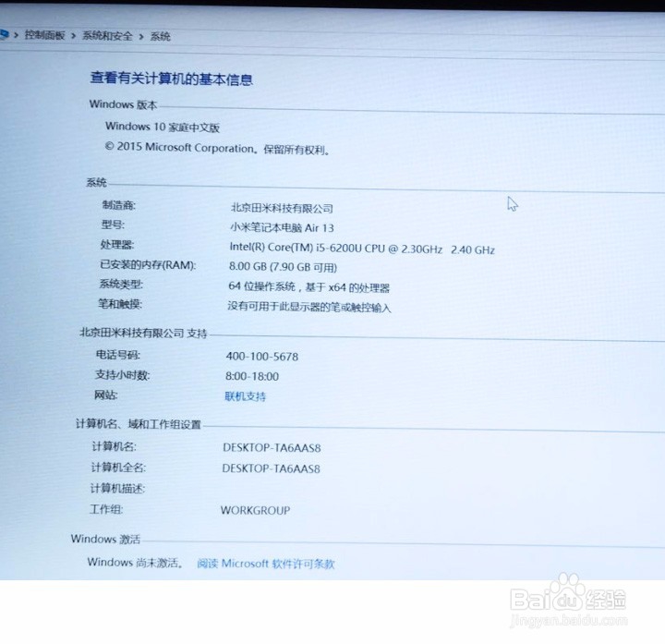The width and height of the screenshot is (665, 644).
Task: Click the 电话号码 label
Action: pos(118,354)
